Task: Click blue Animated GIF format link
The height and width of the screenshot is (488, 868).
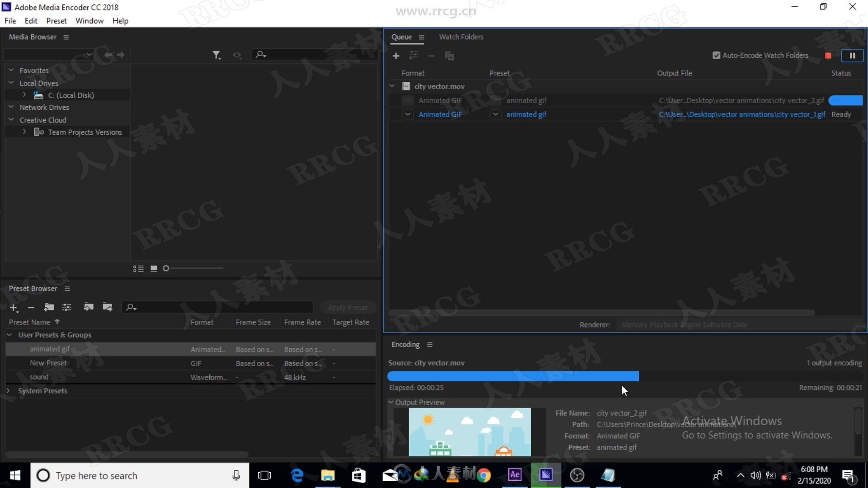Action: (440, 114)
